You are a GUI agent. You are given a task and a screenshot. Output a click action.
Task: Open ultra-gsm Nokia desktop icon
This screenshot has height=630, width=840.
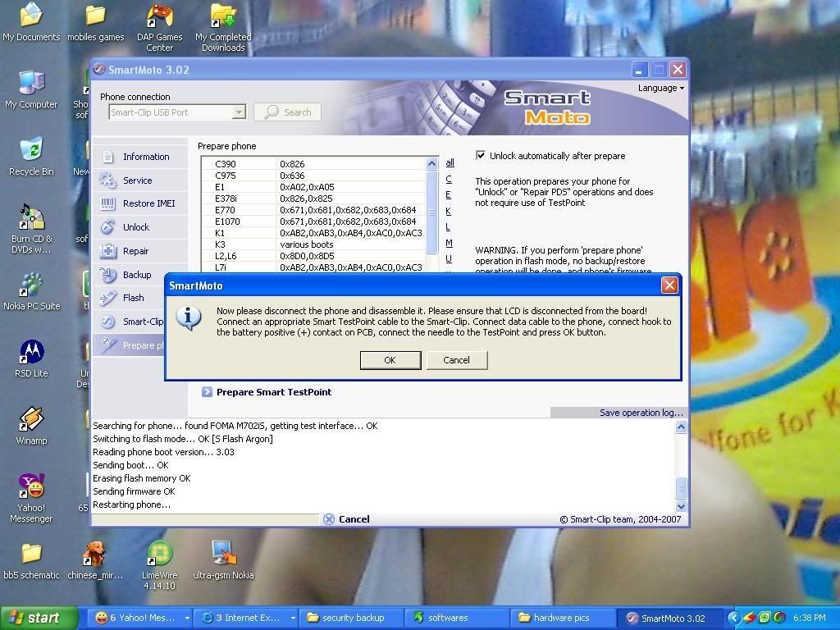tap(223, 560)
